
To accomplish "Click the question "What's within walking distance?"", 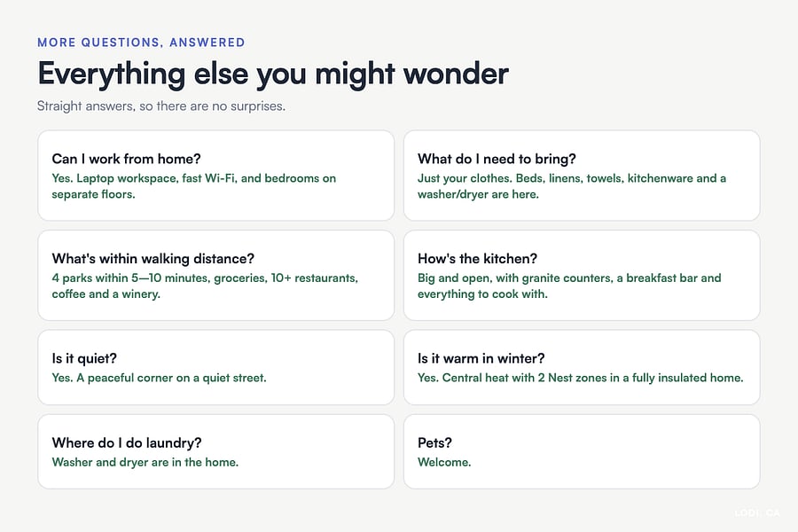I will pyautogui.click(x=153, y=259).
